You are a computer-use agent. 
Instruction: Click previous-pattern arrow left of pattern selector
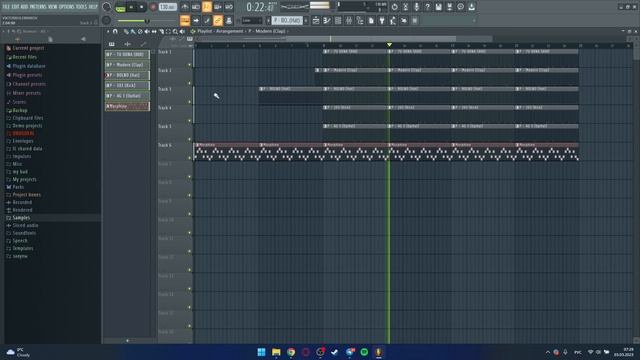269,20
